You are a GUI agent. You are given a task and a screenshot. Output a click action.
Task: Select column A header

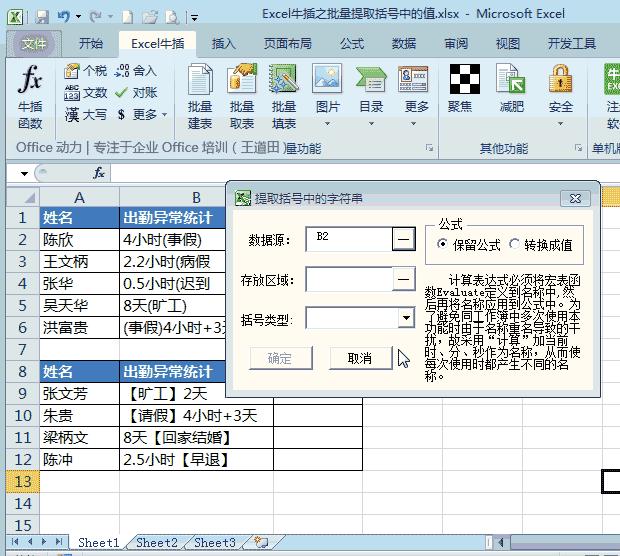click(x=79, y=197)
